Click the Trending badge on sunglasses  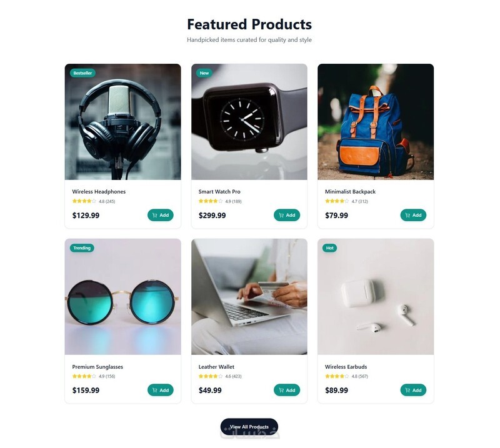point(82,248)
